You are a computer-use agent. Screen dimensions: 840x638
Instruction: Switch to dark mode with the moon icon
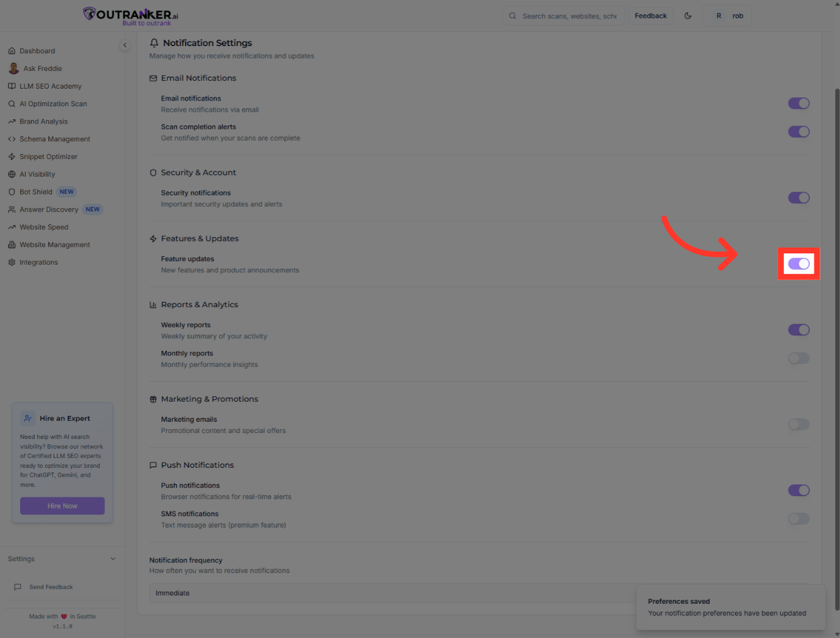click(688, 15)
